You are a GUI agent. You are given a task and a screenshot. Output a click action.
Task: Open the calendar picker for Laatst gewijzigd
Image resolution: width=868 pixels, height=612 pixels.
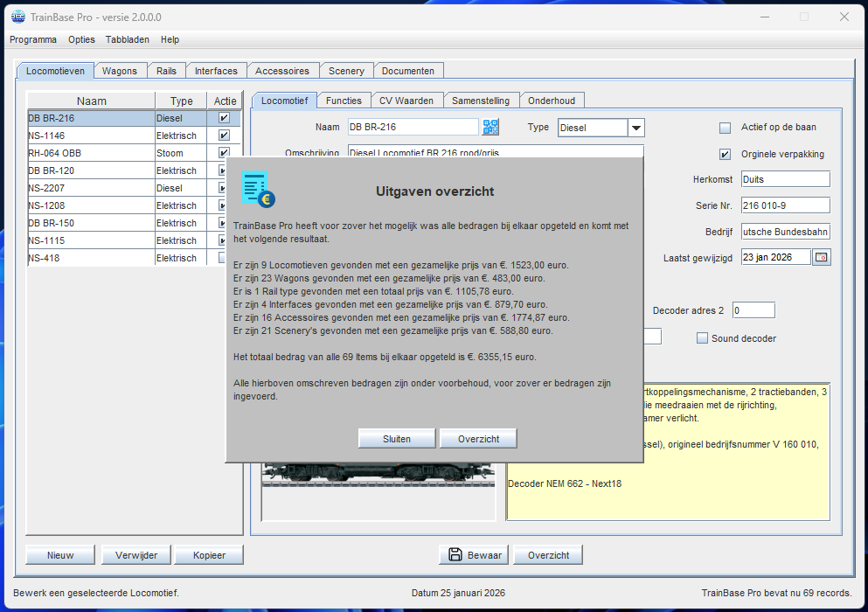[821, 257]
